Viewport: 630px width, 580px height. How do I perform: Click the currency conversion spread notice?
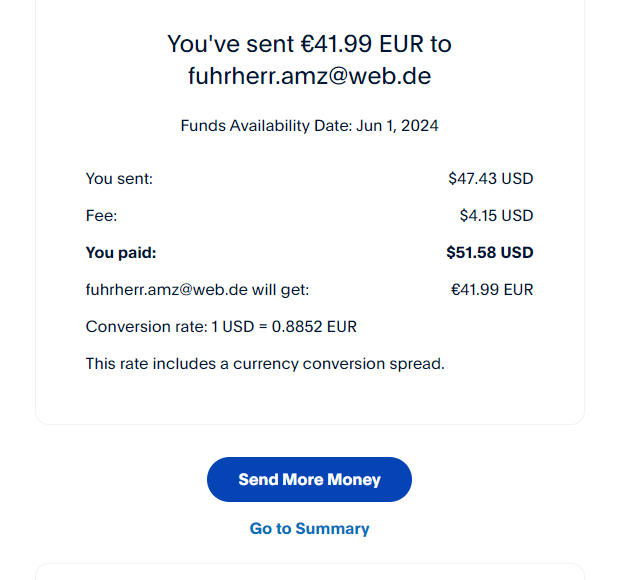[265, 364]
